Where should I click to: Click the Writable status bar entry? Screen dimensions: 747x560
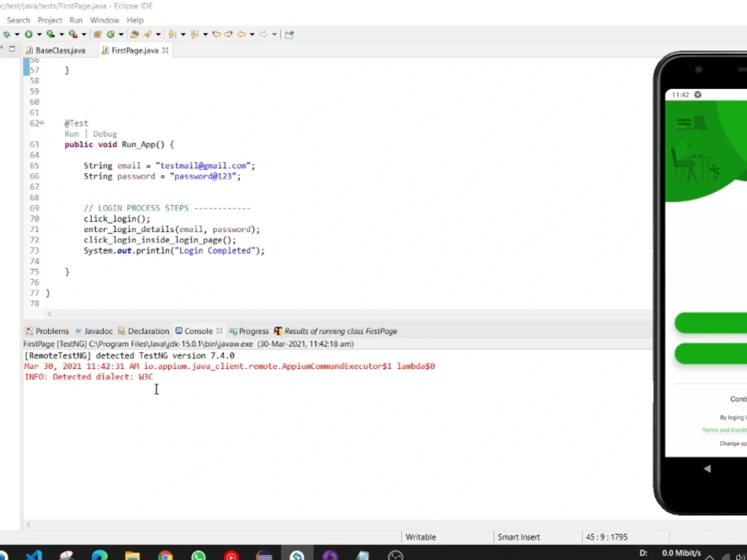421,537
